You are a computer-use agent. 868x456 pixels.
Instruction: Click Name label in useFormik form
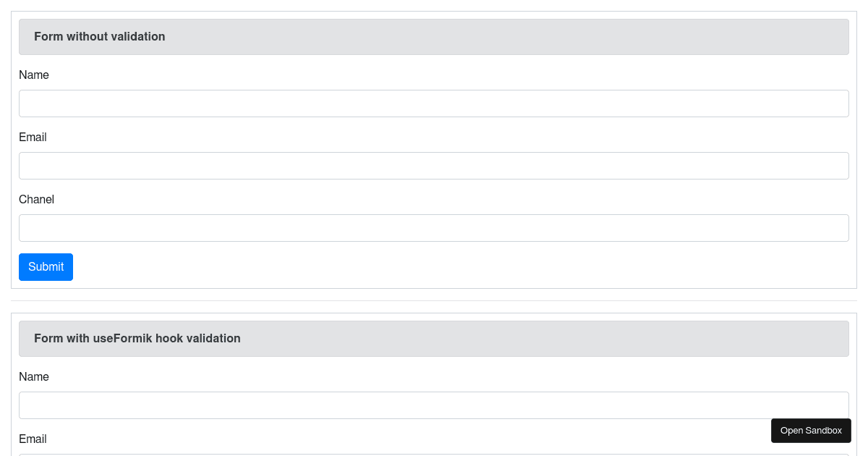(x=34, y=377)
